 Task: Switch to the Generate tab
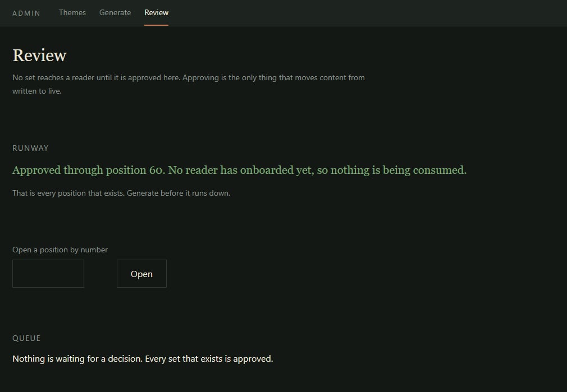tap(115, 13)
